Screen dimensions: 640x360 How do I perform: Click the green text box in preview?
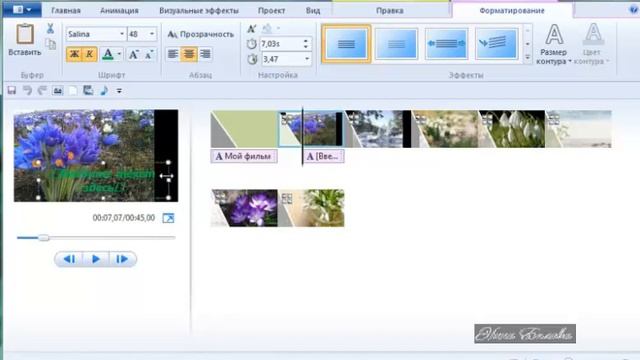(x=103, y=180)
